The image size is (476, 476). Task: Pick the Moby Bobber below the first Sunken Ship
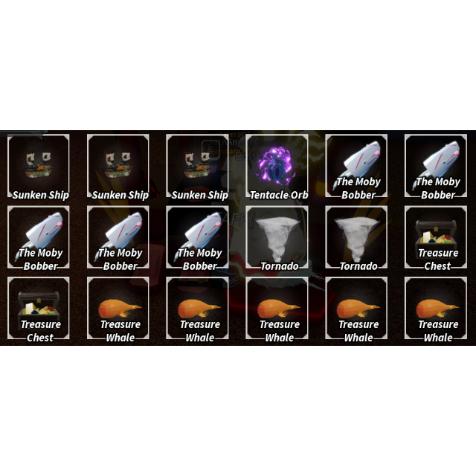(x=39, y=237)
